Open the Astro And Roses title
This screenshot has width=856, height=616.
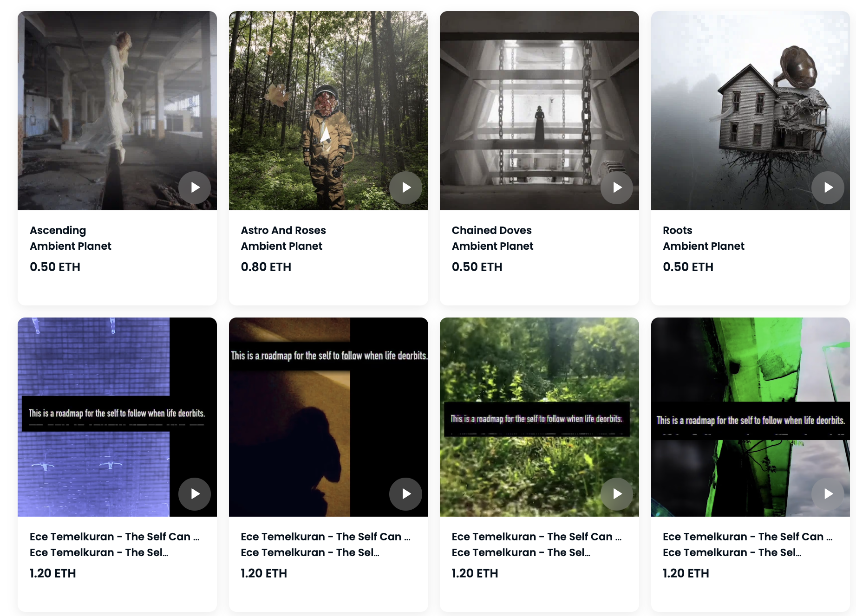point(283,230)
